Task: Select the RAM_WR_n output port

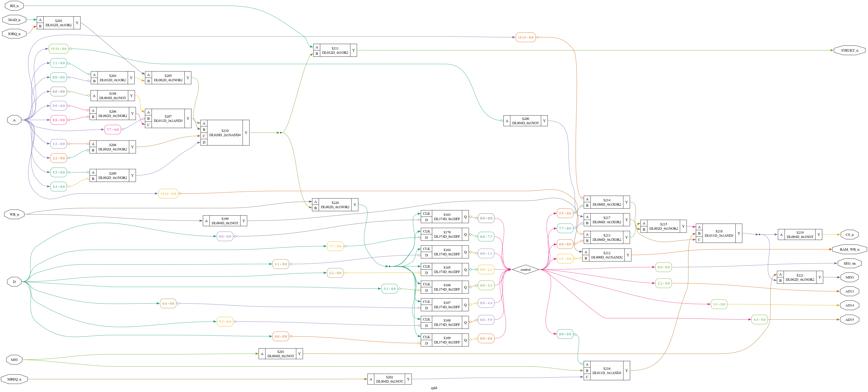Action: 849,249
